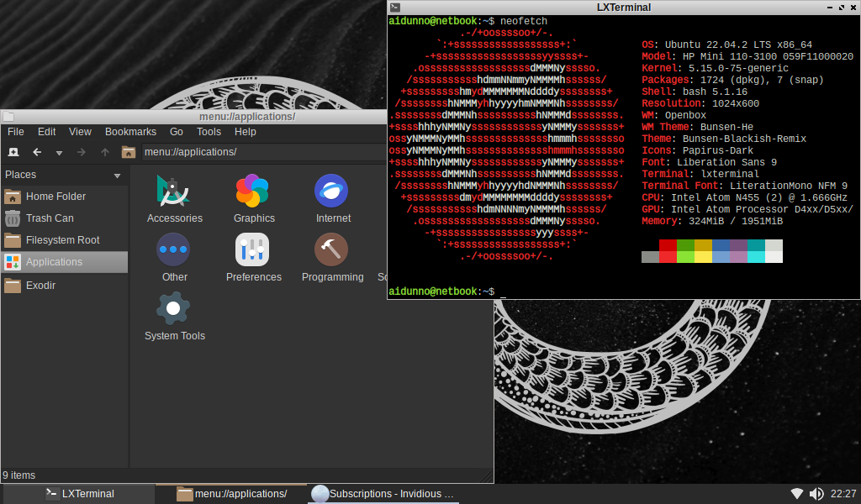Click the Theme: Bunsen-Blackish-Remix line
This screenshot has height=504, width=861.
click(724, 139)
